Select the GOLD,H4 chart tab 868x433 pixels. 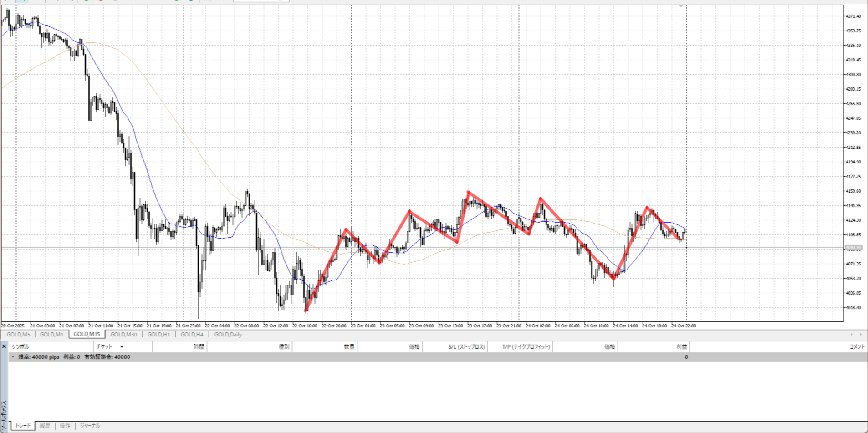pos(192,335)
